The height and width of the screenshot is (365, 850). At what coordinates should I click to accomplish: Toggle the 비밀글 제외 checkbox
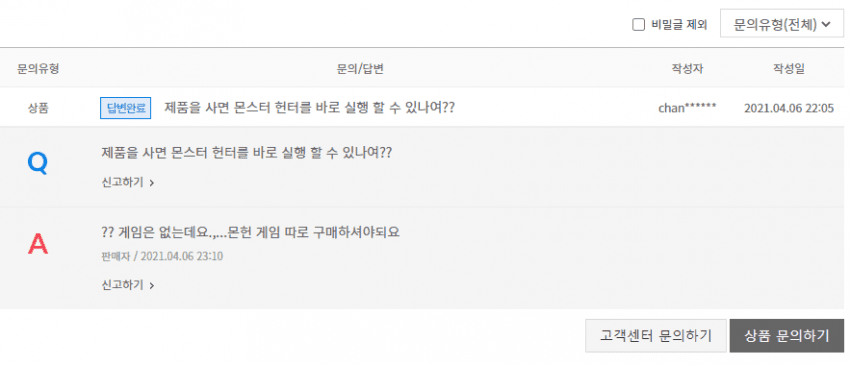tap(639, 25)
